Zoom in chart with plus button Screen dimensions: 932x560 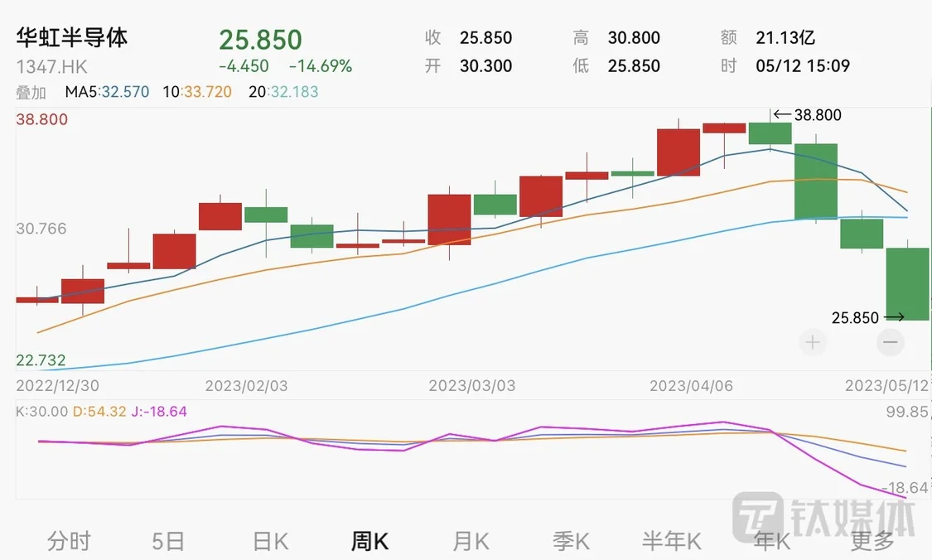click(x=813, y=342)
